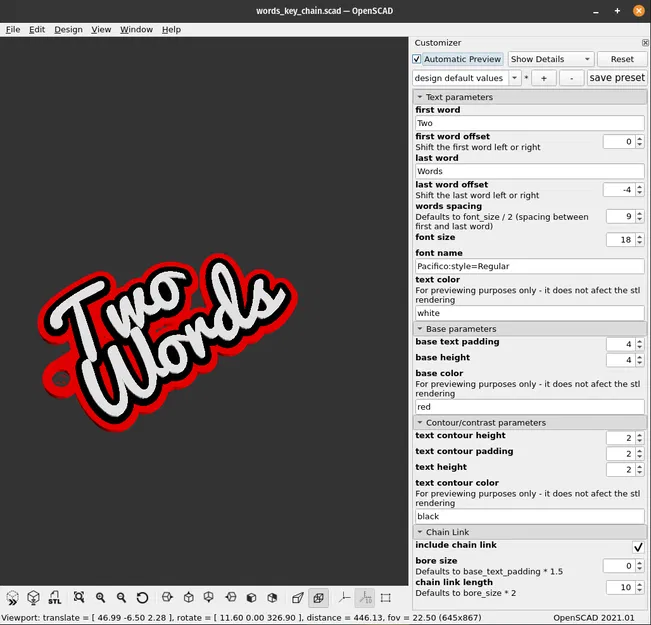Click the text color field showing white
651x625 pixels.
pyautogui.click(x=530, y=313)
